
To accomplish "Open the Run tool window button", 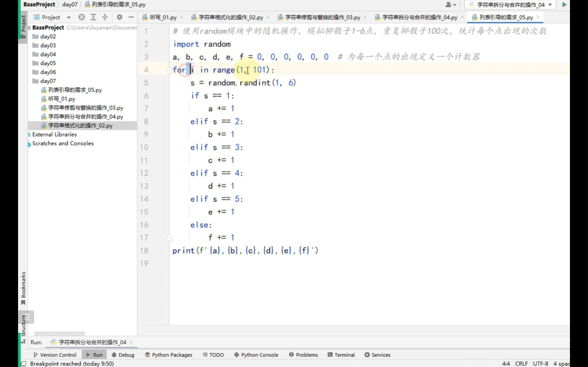I will [94, 355].
